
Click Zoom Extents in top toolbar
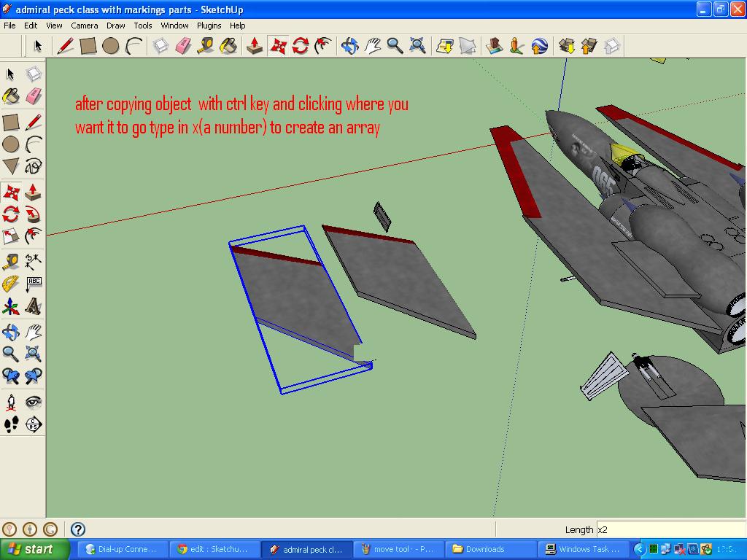pyautogui.click(x=418, y=46)
